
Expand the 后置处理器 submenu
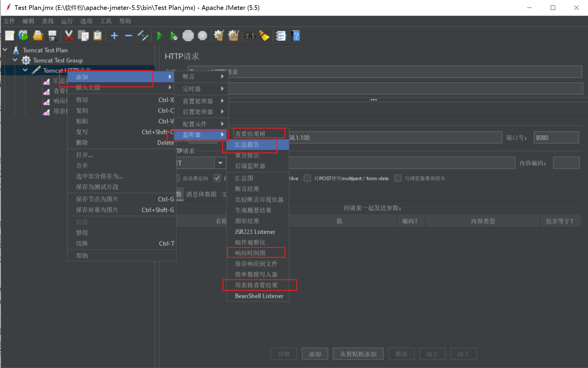pyautogui.click(x=201, y=112)
